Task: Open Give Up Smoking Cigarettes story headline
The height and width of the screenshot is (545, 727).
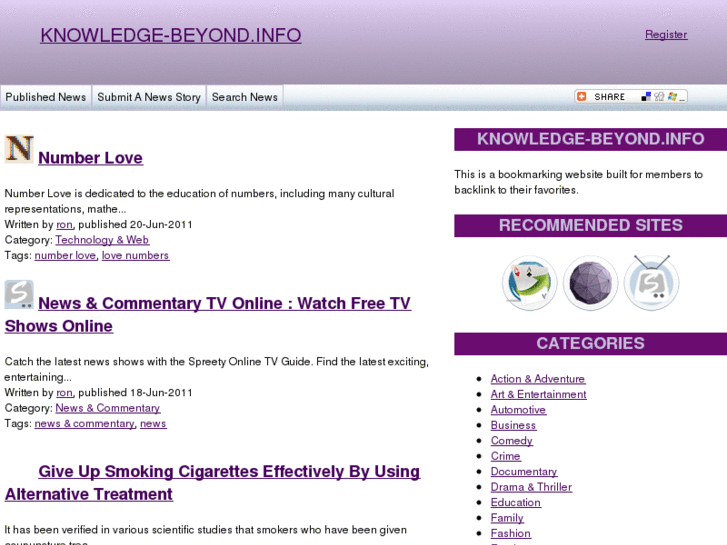Action: click(212, 483)
